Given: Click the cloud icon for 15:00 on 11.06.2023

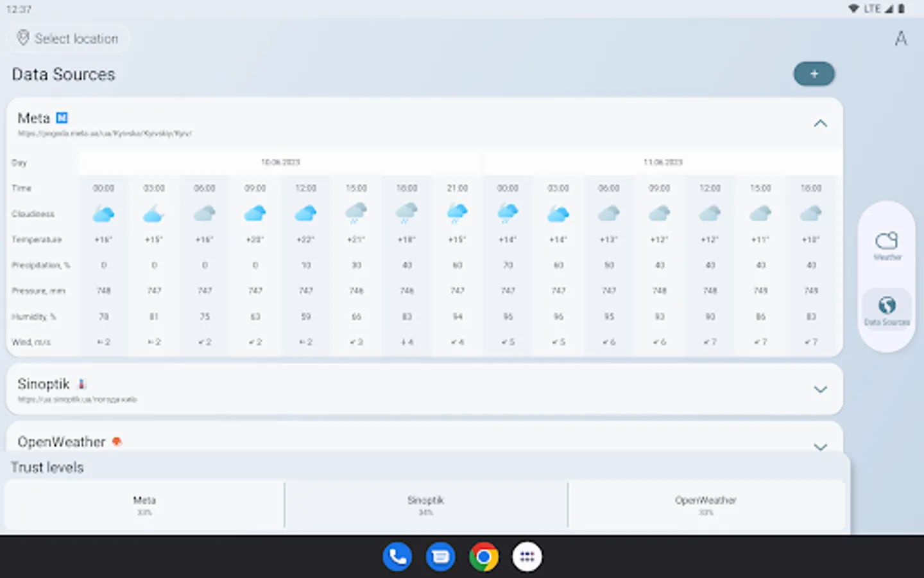Looking at the screenshot, I should coord(760,213).
